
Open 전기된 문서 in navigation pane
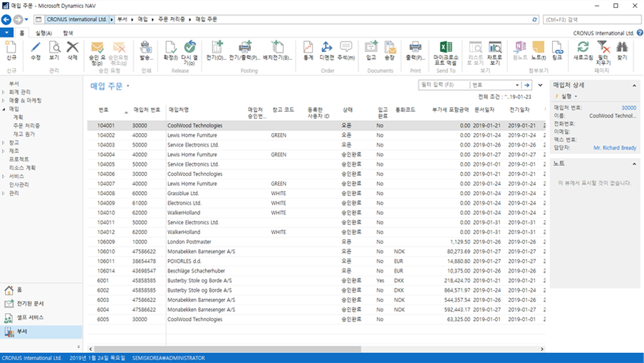pos(41,304)
